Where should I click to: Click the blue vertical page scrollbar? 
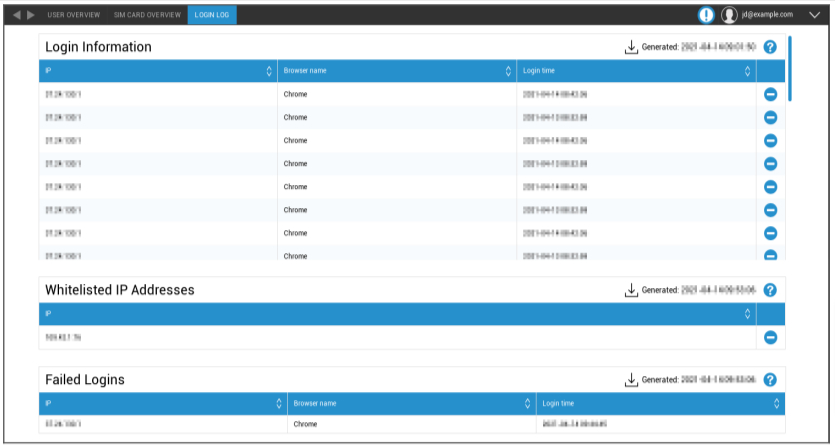pyautogui.click(x=790, y=68)
